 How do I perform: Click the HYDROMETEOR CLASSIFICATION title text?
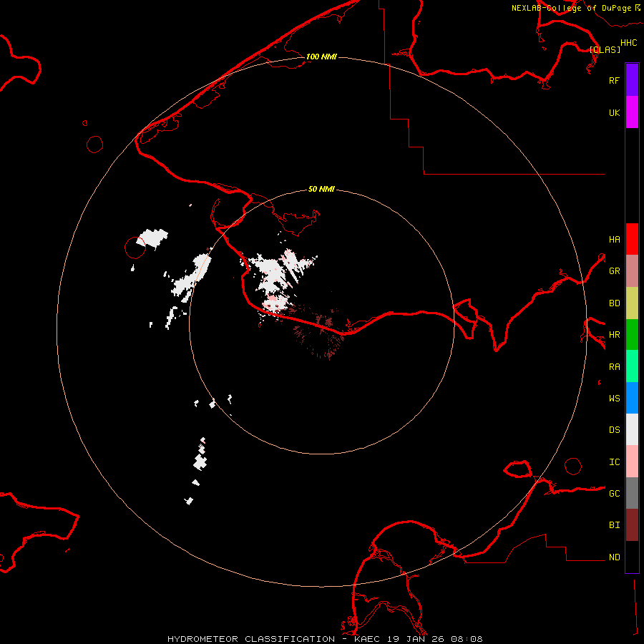click(251, 639)
